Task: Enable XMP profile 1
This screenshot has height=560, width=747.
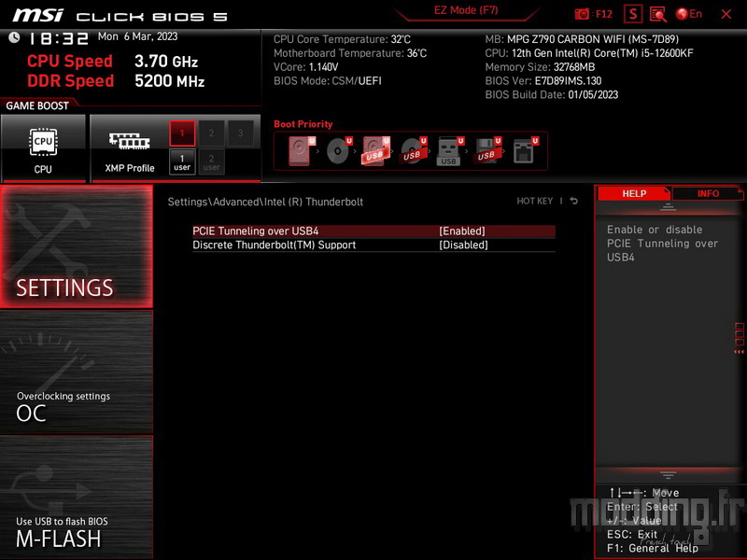Action: tap(182, 133)
